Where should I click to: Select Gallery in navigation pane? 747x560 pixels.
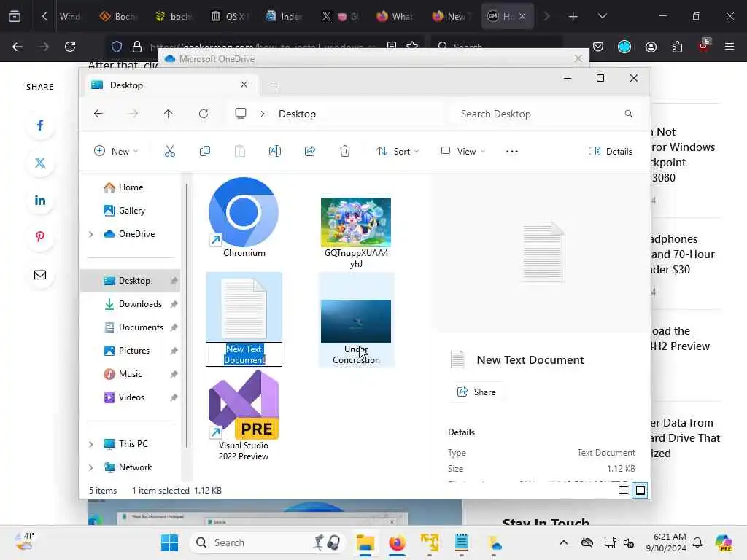(x=131, y=211)
